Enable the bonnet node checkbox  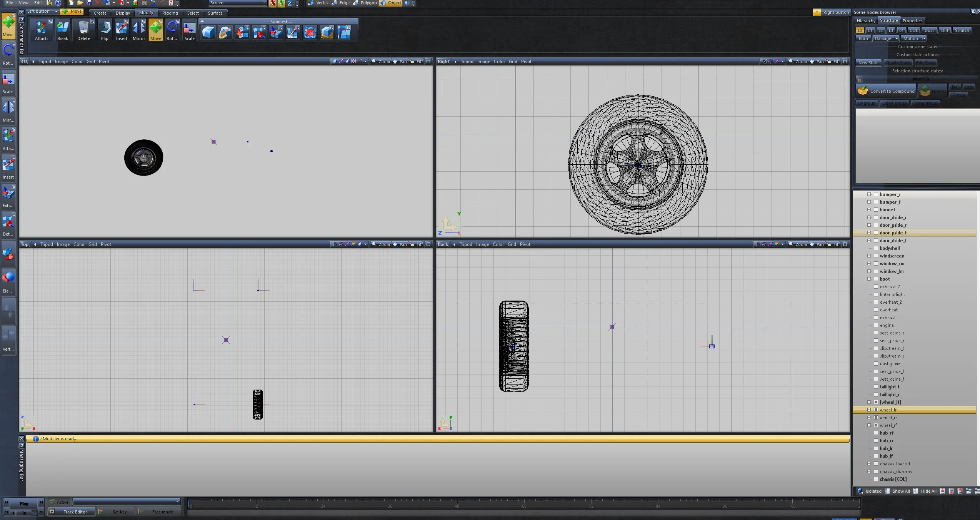[x=876, y=210]
